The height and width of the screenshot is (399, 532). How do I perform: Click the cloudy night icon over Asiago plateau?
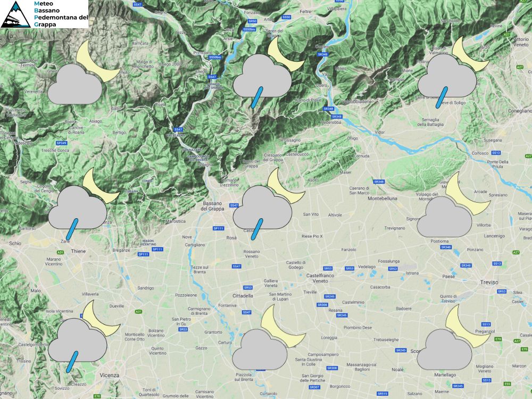tap(83, 73)
